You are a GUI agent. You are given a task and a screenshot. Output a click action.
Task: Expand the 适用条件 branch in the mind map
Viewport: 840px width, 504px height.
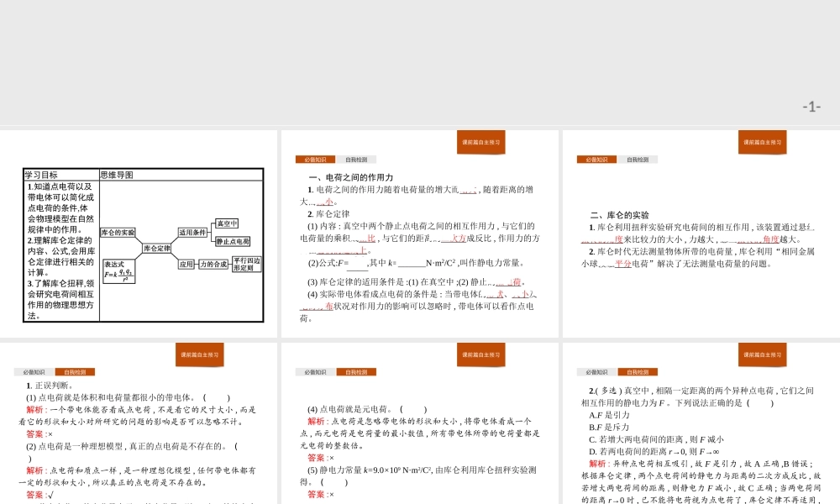pos(193,232)
